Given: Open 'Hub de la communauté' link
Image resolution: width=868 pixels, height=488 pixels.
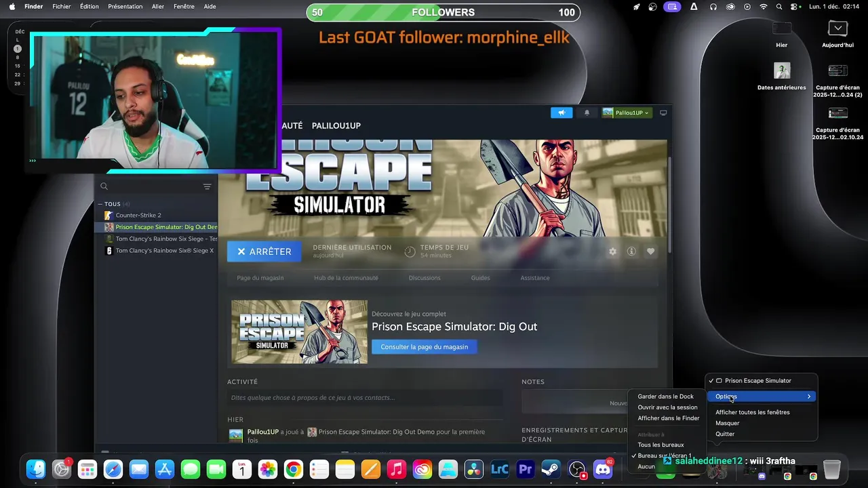Looking at the screenshot, I should pyautogui.click(x=346, y=278).
